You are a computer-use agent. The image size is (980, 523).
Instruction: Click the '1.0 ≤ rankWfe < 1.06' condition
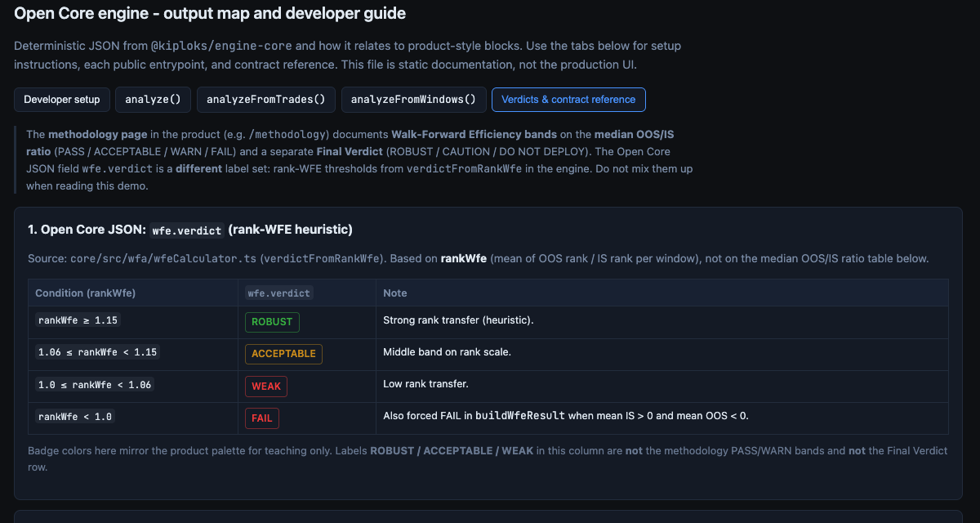click(x=95, y=384)
